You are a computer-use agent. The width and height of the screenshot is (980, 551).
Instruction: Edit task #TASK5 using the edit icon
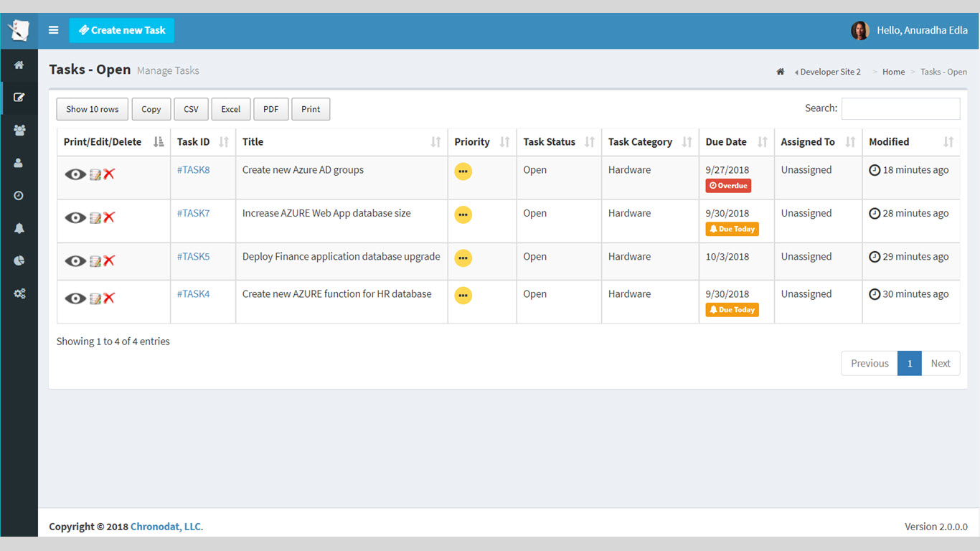[95, 261]
